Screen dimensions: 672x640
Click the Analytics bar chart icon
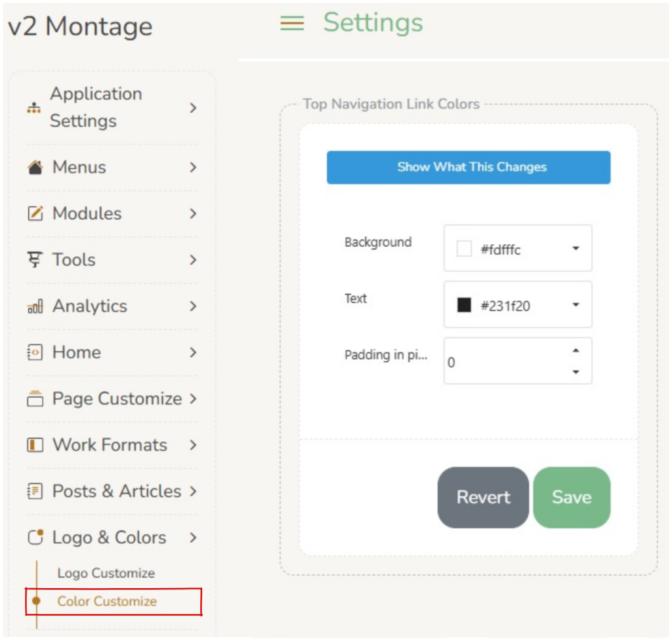coord(35,307)
